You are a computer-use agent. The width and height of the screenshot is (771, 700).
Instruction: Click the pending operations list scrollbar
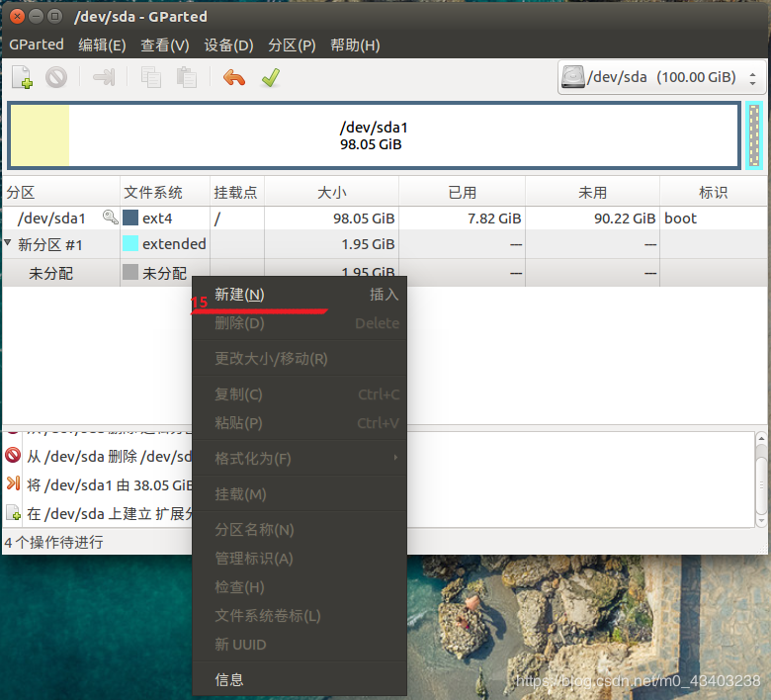(761, 480)
